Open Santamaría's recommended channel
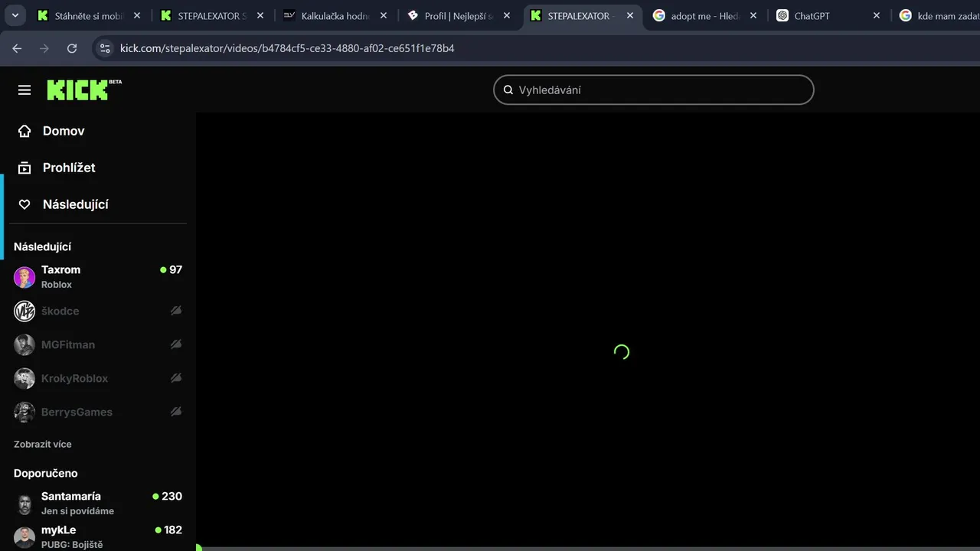This screenshot has width=980, height=551. tap(98, 504)
